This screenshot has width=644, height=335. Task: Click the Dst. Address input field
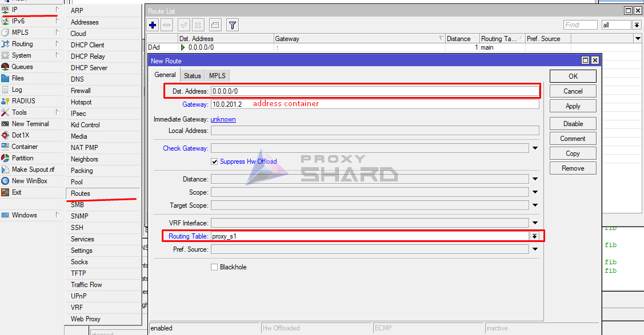(x=374, y=91)
